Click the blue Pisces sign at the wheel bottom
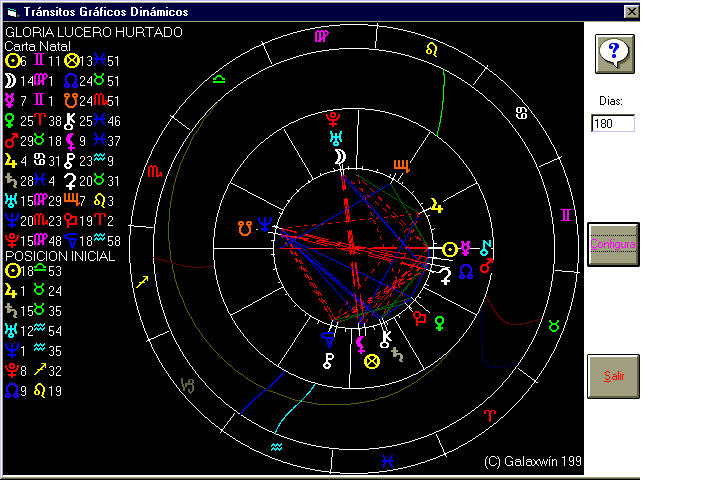Image resolution: width=723 pixels, height=489 pixels. (x=386, y=460)
